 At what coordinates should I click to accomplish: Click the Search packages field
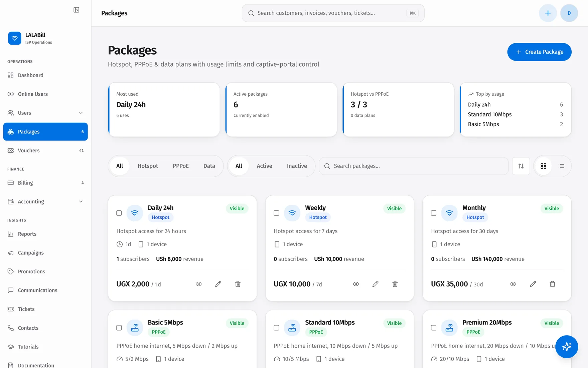click(x=414, y=166)
